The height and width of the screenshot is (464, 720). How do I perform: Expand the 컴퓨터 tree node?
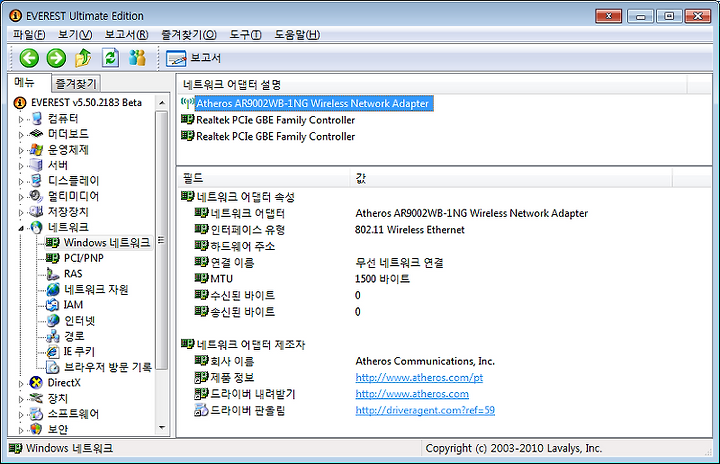coord(21,119)
